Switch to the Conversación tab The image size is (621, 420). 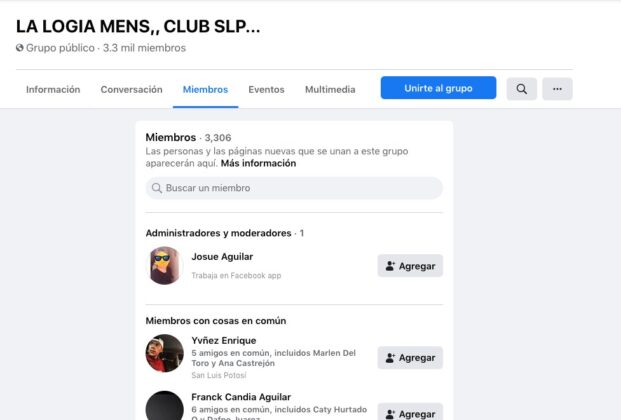click(131, 90)
